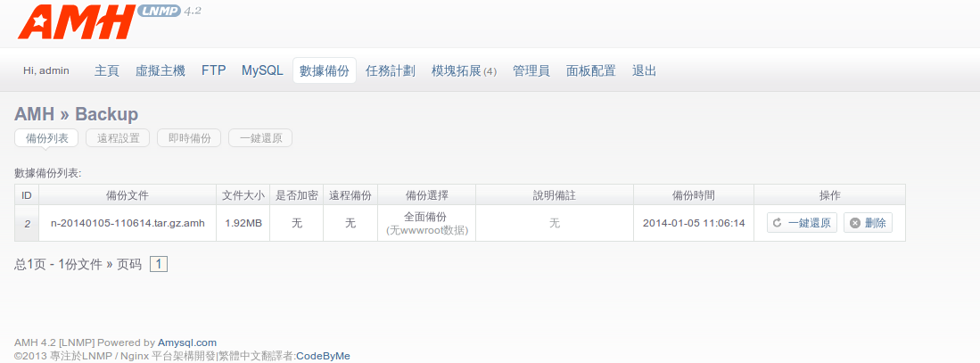This screenshot has width=980, height=363.
Task: Click the restore icon in 一鍵還原 button
Action: click(778, 223)
